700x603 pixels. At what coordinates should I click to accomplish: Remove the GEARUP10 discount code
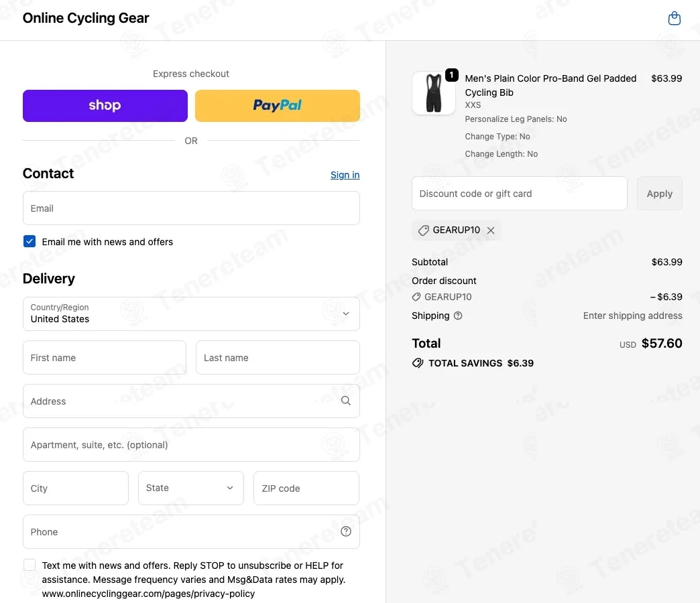coord(491,230)
